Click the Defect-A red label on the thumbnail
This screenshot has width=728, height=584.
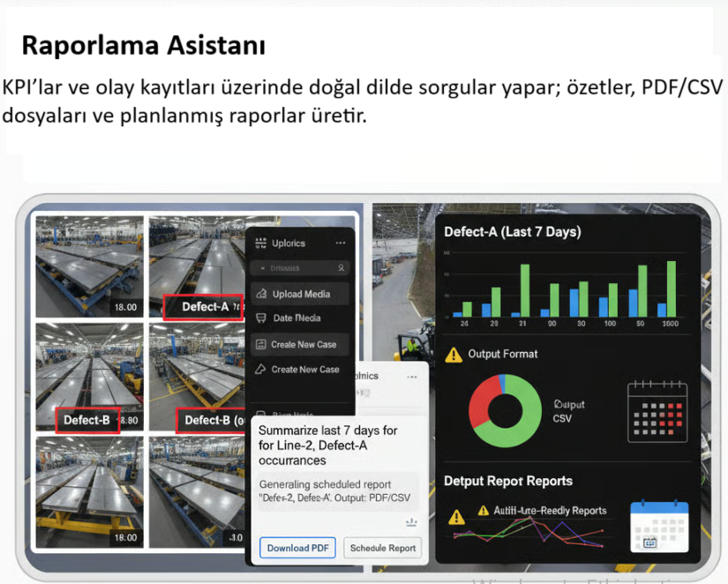tap(203, 307)
